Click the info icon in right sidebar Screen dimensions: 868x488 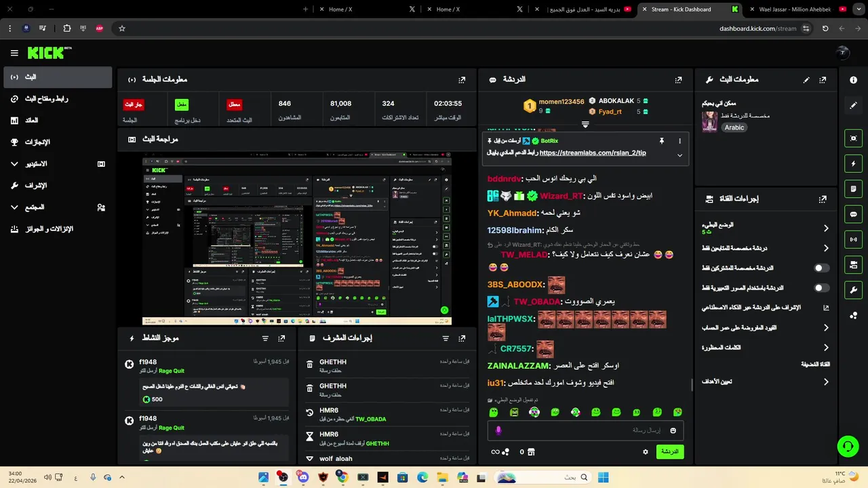853,80
